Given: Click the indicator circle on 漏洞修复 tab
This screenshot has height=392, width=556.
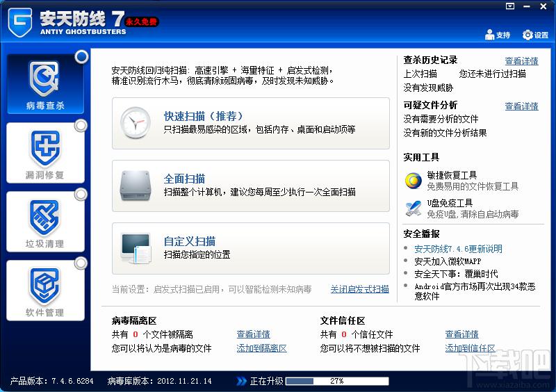Looking at the screenshot, I should coord(81,126).
